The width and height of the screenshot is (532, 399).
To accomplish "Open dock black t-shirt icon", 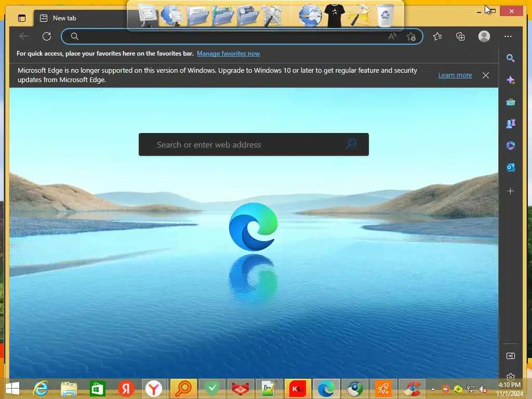I will click(335, 15).
